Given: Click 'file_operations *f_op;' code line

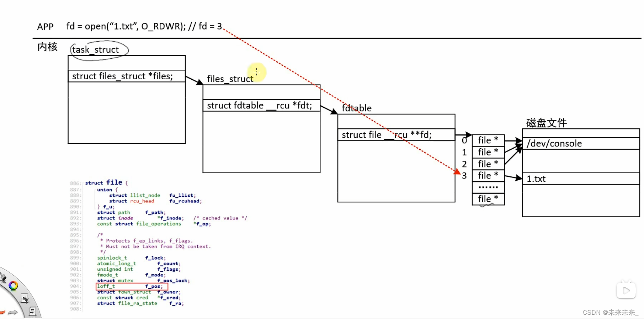Looking at the screenshot, I should 154,224.
